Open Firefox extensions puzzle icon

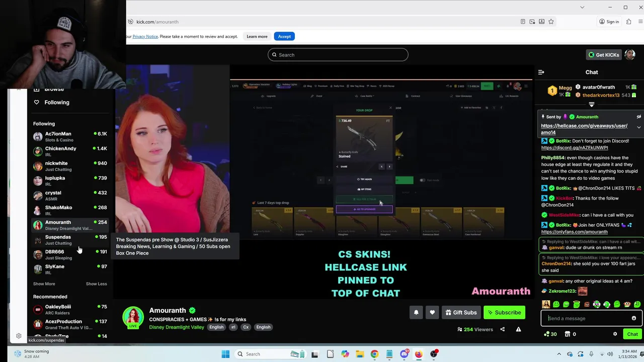coord(628,22)
